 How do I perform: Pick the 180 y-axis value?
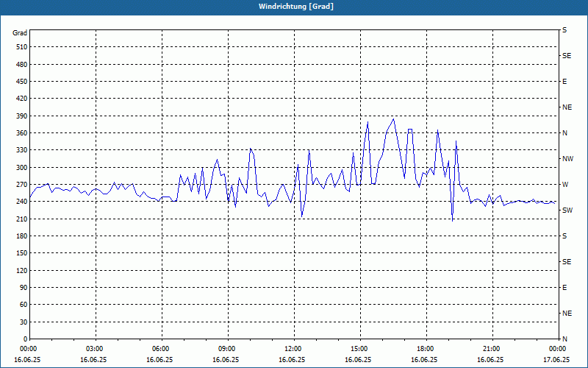21,236
